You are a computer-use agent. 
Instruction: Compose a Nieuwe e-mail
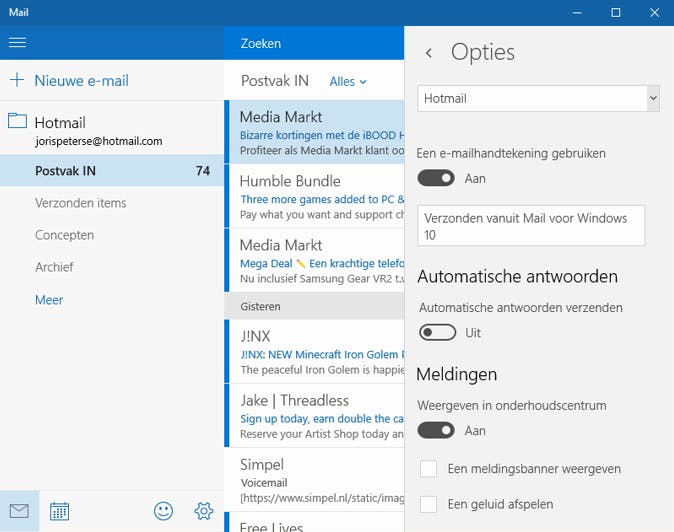(x=81, y=80)
